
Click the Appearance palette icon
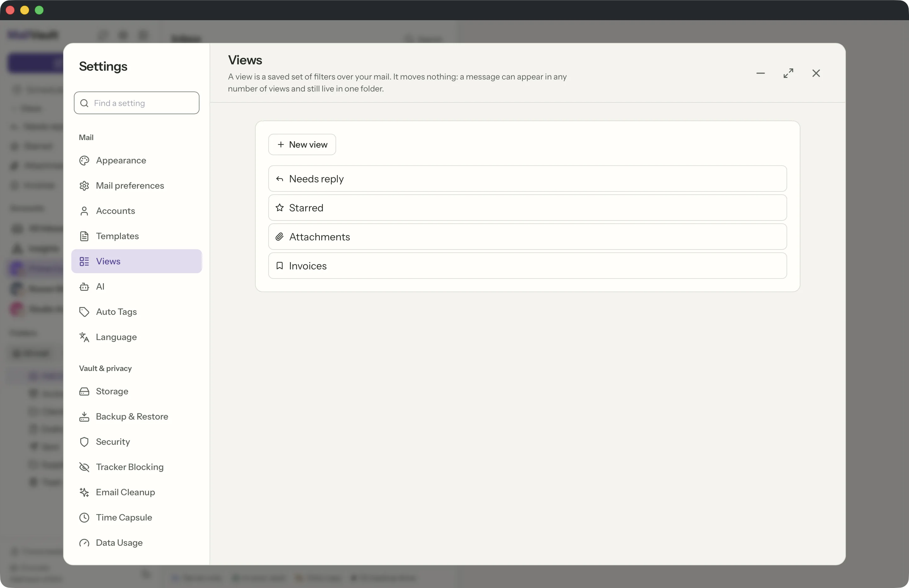84,160
